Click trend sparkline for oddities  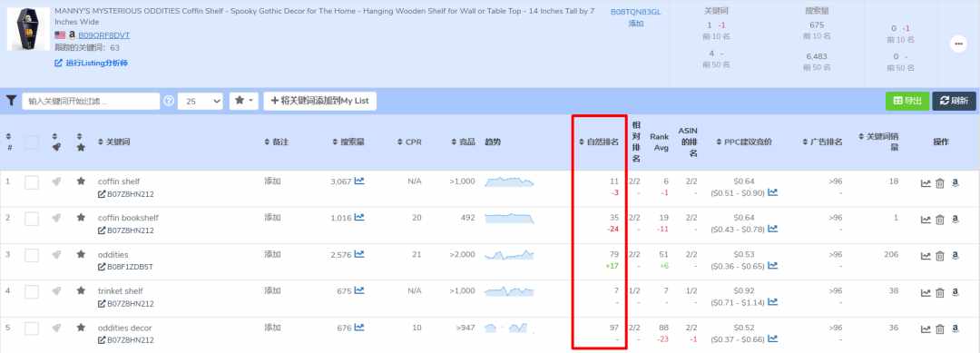509,255
